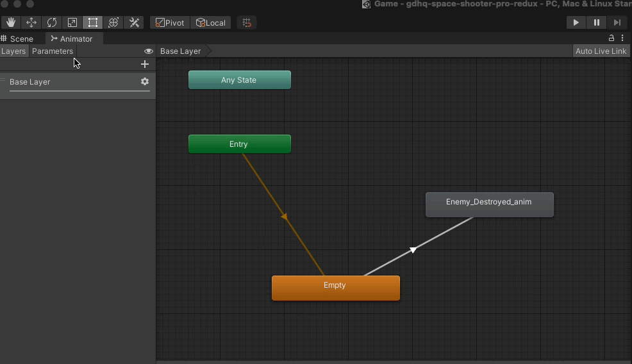Screen dimensions: 632x364
Task: Click the Unity icon in the title bar
Action: 367,4
